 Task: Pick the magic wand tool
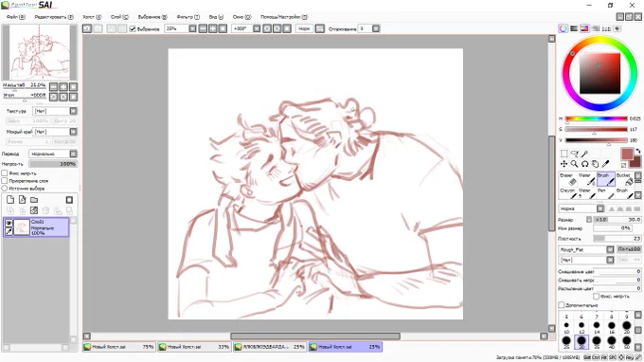(x=584, y=154)
